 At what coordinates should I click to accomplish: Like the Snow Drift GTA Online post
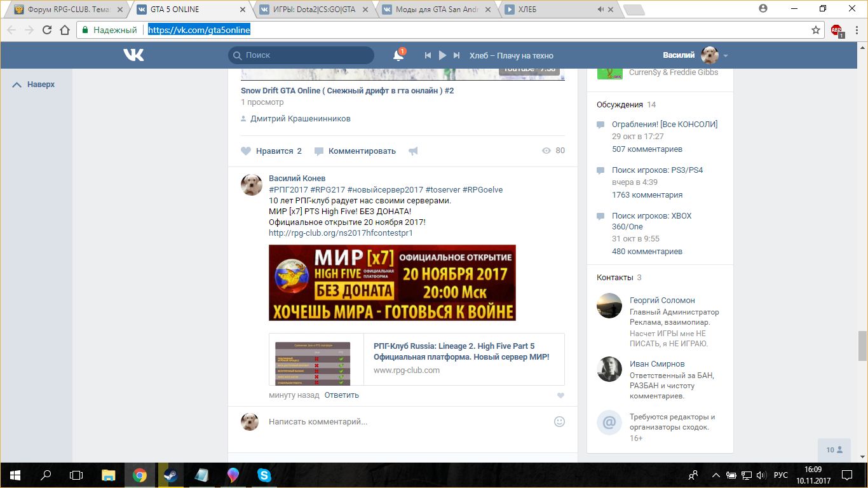[x=271, y=151]
